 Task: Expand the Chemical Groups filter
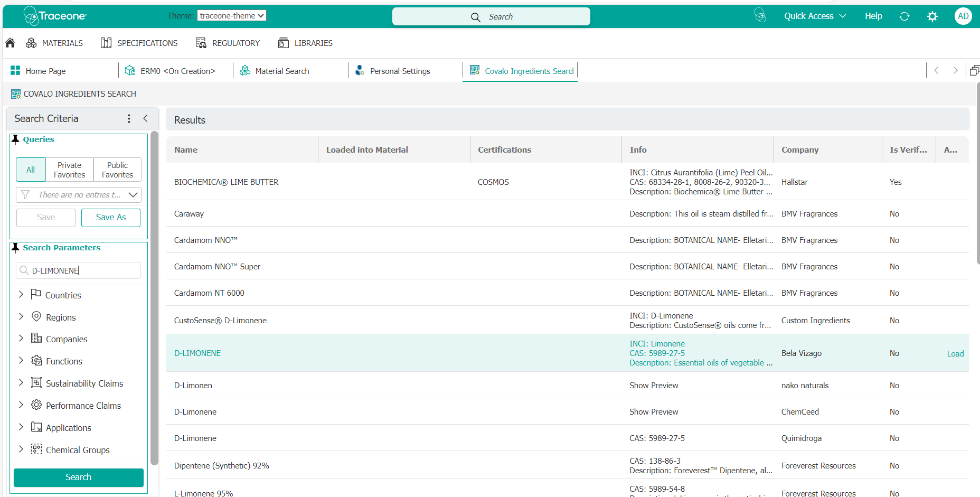point(21,449)
